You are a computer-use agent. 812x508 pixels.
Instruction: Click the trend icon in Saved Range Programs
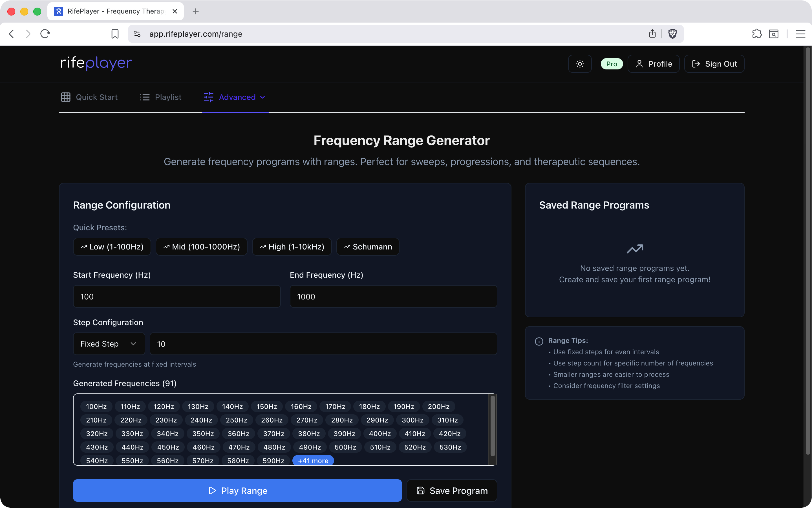pos(635,249)
